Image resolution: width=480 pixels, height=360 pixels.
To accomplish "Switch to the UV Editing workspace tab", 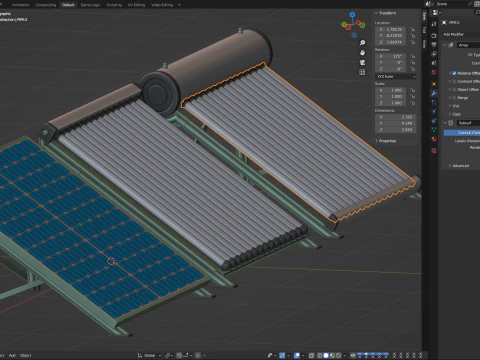I will pos(136,5).
